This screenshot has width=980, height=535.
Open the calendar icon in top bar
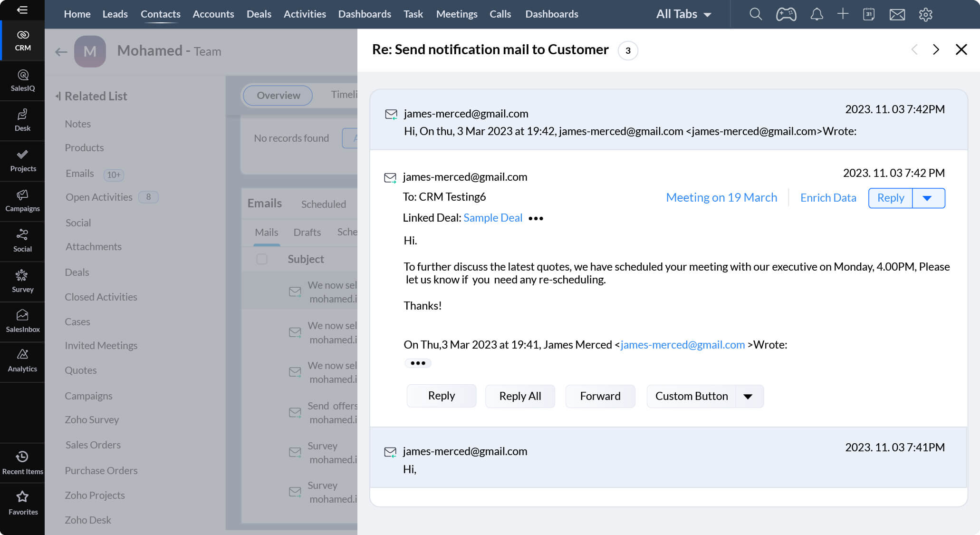(869, 14)
